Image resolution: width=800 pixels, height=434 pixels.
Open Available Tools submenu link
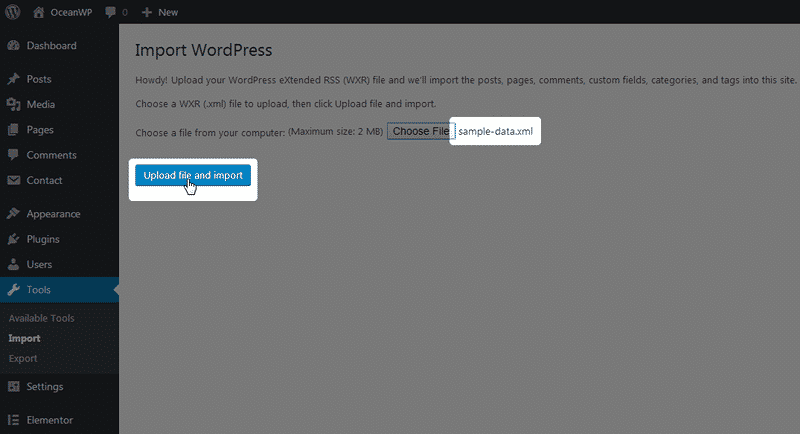pyautogui.click(x=41, y=318)
